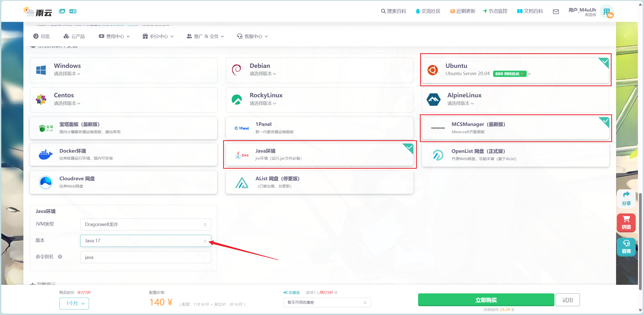644x315 pixels.
Task: Click the MCSManager logo icon
Action: coord(438,128)
